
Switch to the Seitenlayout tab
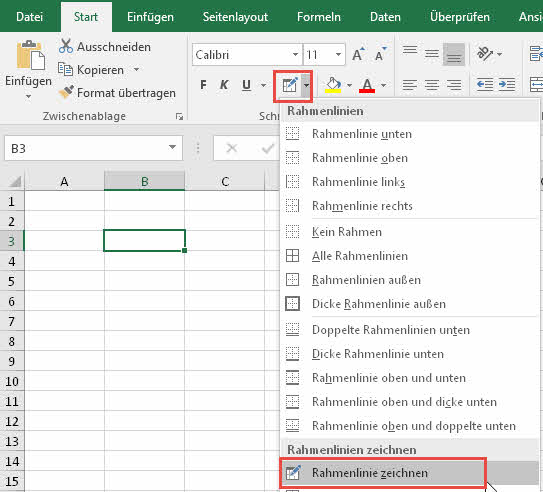click(x=235, y=17)
